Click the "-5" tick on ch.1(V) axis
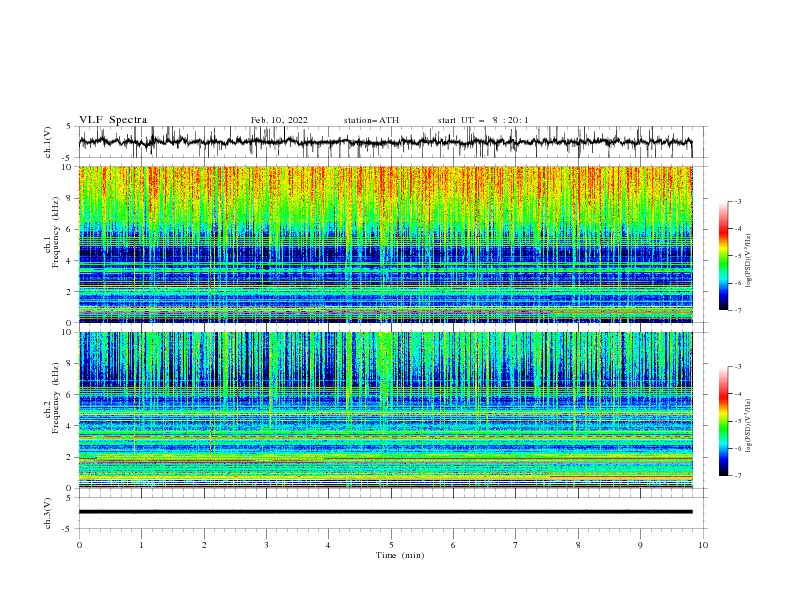792x612 pixels. point(68,158)
